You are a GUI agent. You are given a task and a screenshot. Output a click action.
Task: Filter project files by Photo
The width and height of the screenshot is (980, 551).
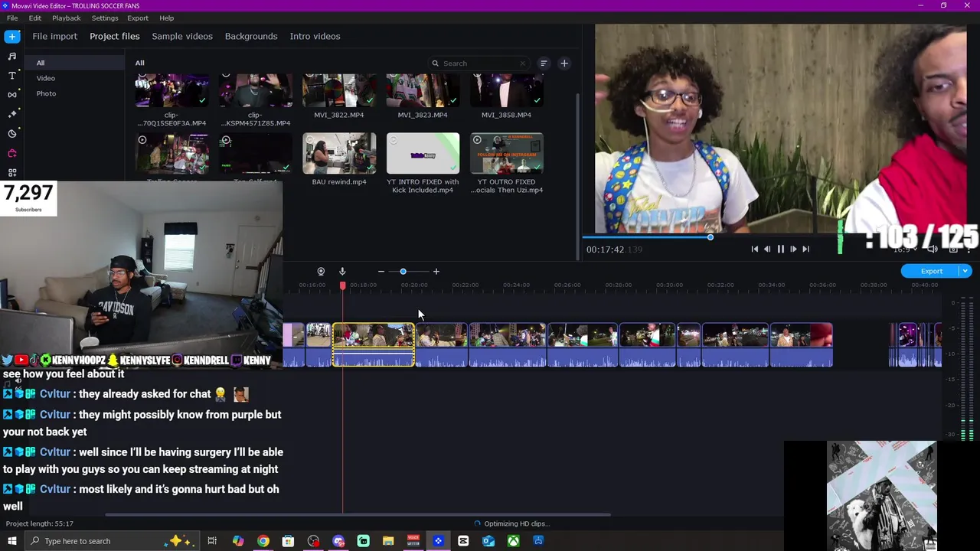[46, 93]
